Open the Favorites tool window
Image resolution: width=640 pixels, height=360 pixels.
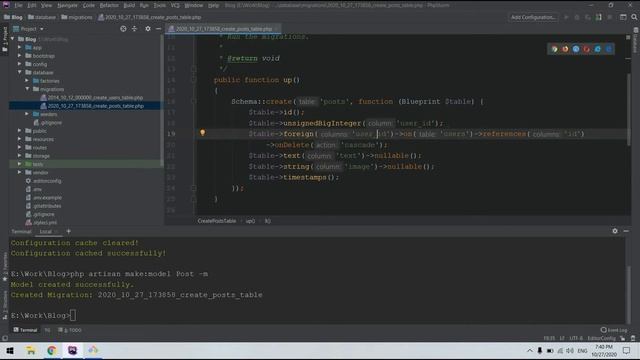click(x=5, y=266)
